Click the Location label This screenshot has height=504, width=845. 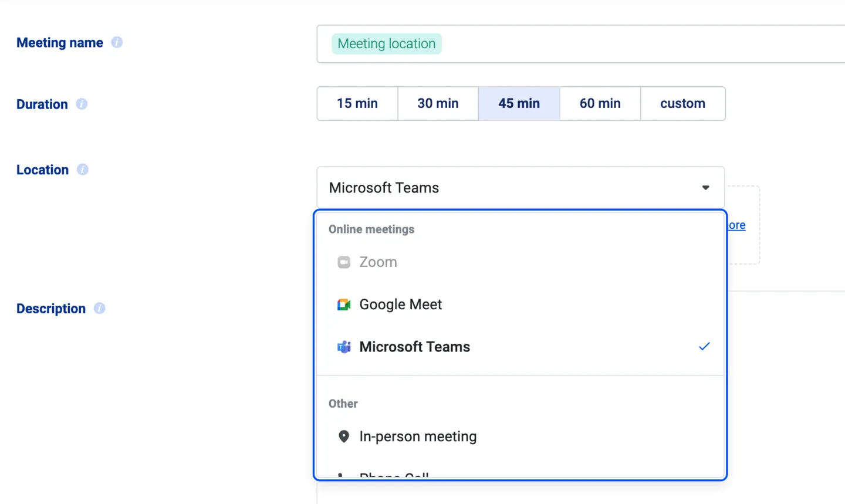(x=43, y=170)
